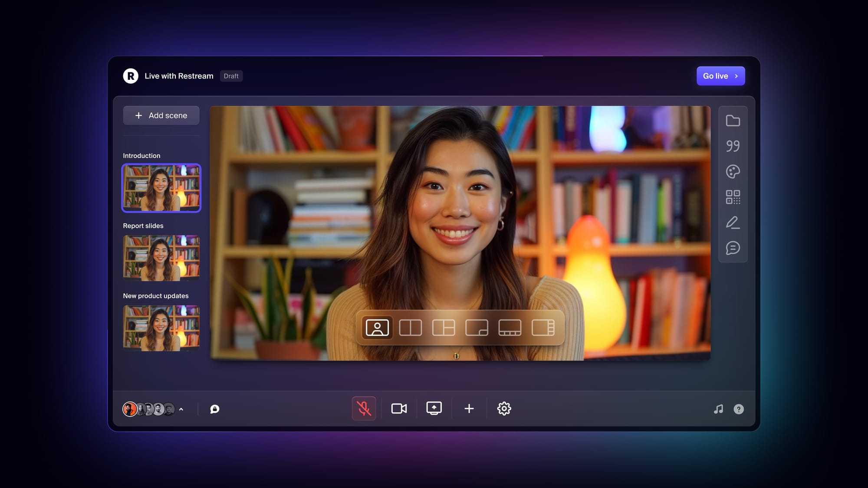
Task: Select the pen draw tool
Action: click(733, 223)
